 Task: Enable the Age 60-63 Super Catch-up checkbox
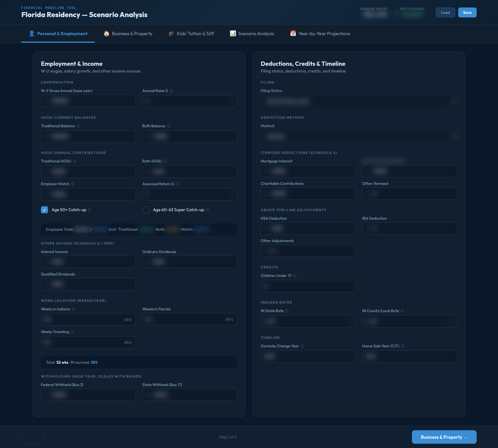[146, 210]
